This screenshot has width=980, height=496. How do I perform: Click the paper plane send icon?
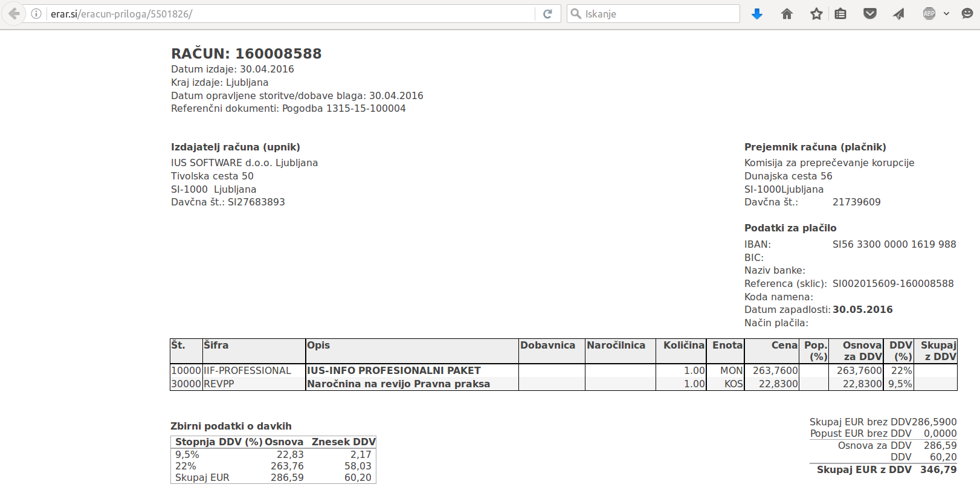(899, 14)
